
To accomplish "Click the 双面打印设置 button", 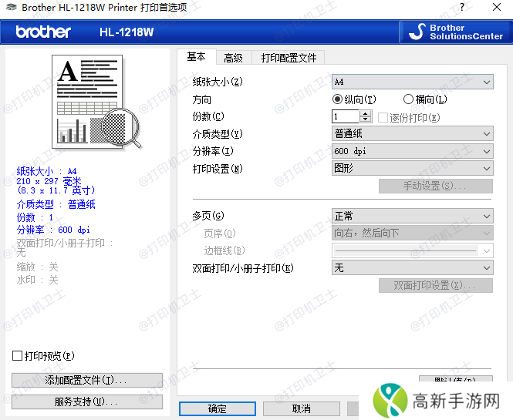I will point(435,286).
